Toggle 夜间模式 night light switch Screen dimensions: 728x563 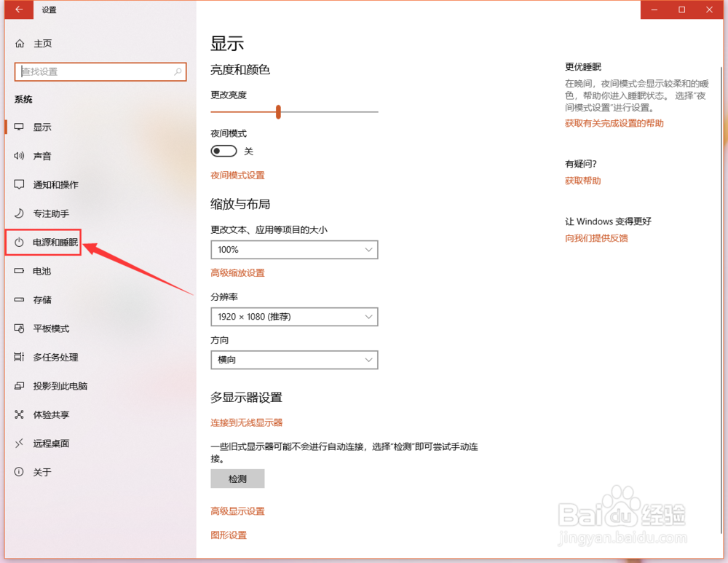[223, 151]
